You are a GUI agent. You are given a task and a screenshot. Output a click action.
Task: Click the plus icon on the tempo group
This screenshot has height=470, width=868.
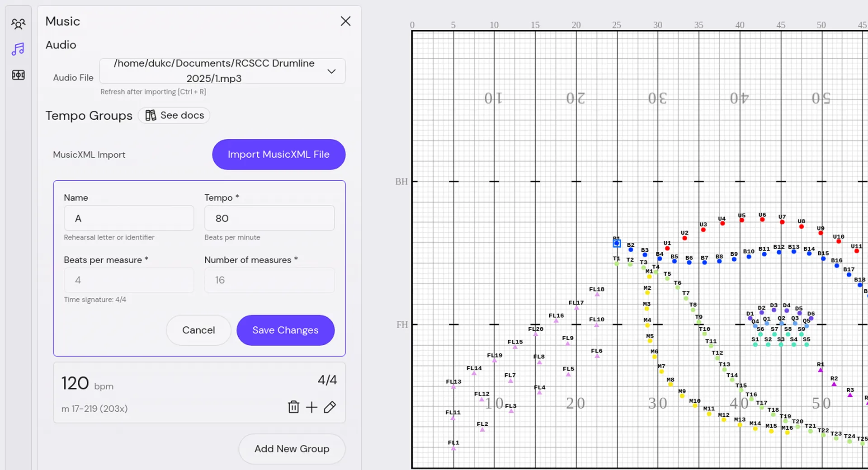coord(311,407)
